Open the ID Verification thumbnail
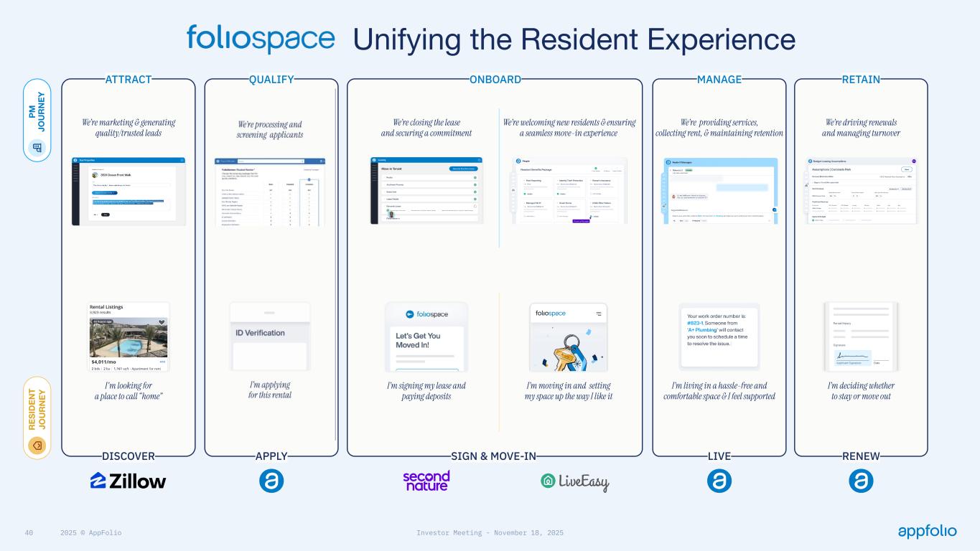Image resolution: width=980 pixels, height=551 pixels. 270,336
